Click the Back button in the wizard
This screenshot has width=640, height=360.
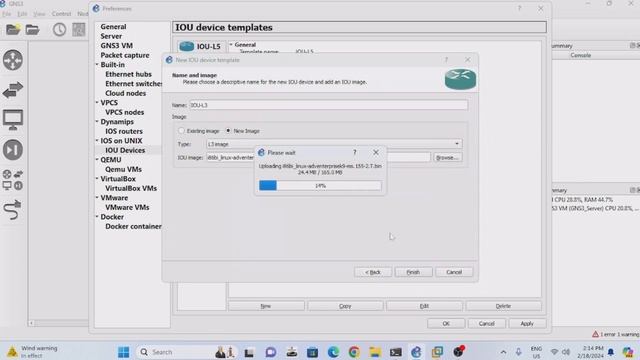point(373,272)
